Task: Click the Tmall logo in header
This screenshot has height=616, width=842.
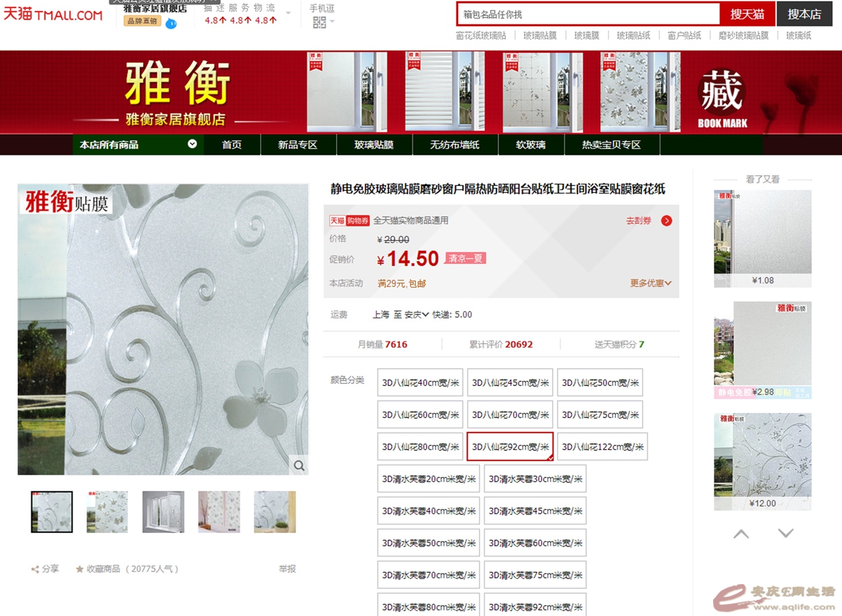Action: point(52,14)
